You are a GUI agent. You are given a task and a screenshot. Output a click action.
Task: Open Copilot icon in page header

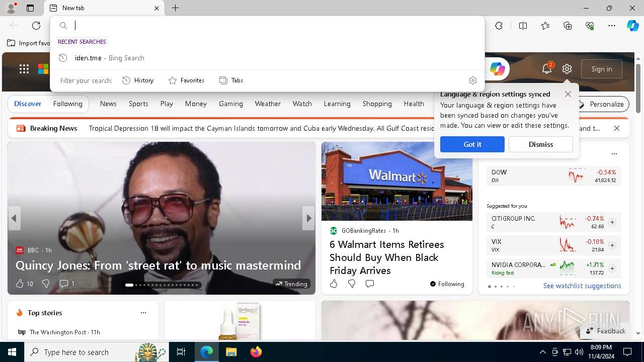point(497,69)
